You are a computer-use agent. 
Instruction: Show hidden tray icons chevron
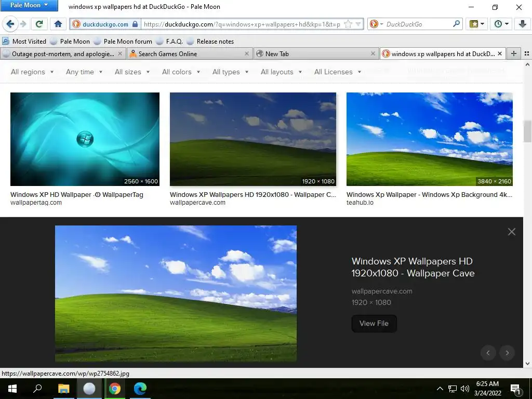(440, 389)
